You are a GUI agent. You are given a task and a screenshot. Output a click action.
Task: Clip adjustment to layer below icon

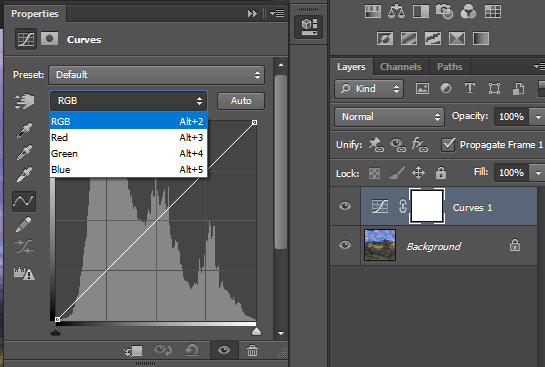coord(133,351)
